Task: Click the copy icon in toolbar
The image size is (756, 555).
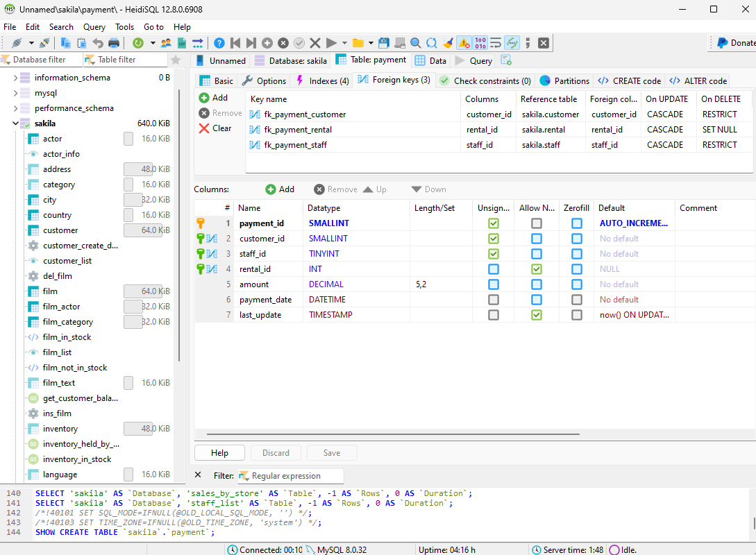Action: (x=65, y=43)
